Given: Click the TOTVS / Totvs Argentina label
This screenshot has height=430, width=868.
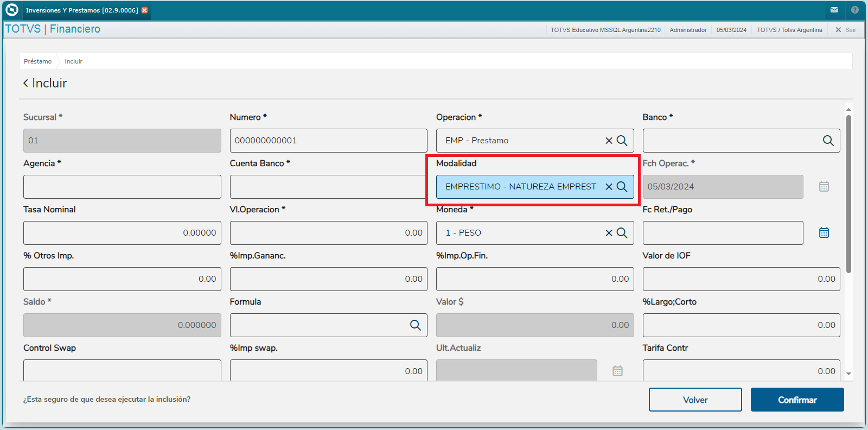Looking at the screenshot, I should (789, 30).
